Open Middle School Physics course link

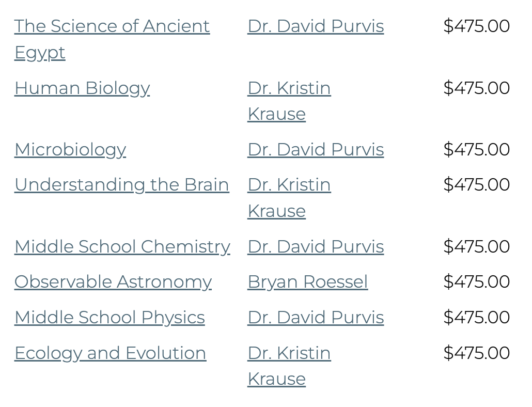pos(109,318)
